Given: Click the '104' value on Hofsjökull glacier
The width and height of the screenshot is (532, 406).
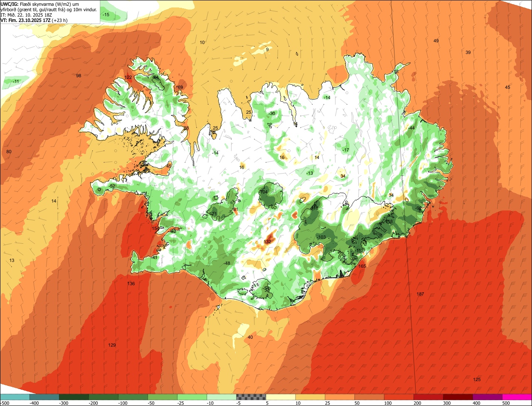Looking at the screenshot, I should coord(264,192).
